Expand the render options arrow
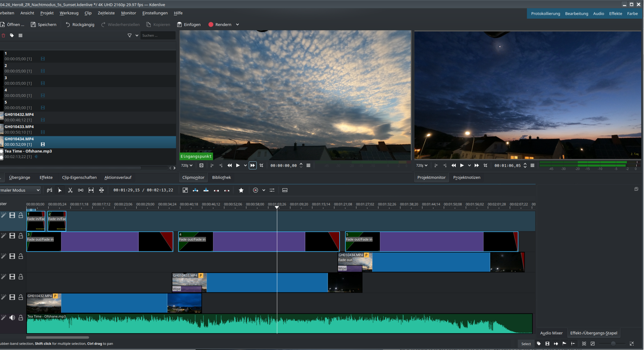This screenshot has width=644, height=350. [x=237, y=25]
